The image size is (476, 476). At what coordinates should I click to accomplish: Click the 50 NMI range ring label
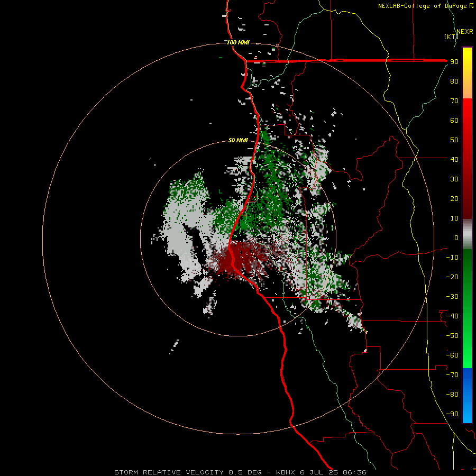[238, 140]
